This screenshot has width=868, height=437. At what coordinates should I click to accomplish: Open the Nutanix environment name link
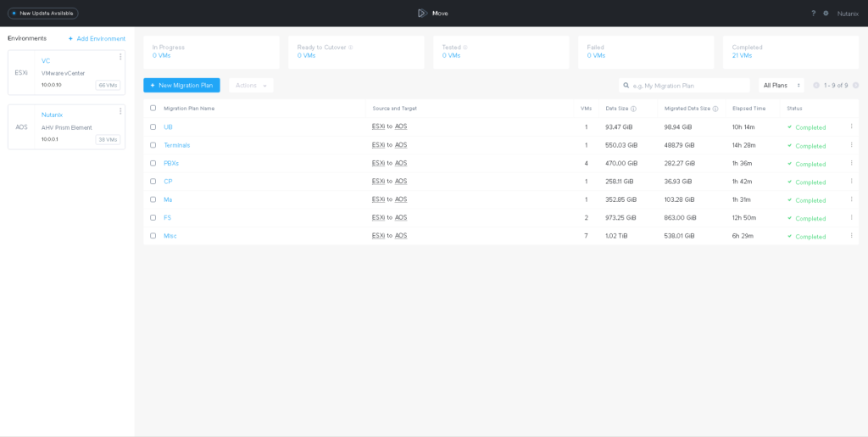point(52,115)
